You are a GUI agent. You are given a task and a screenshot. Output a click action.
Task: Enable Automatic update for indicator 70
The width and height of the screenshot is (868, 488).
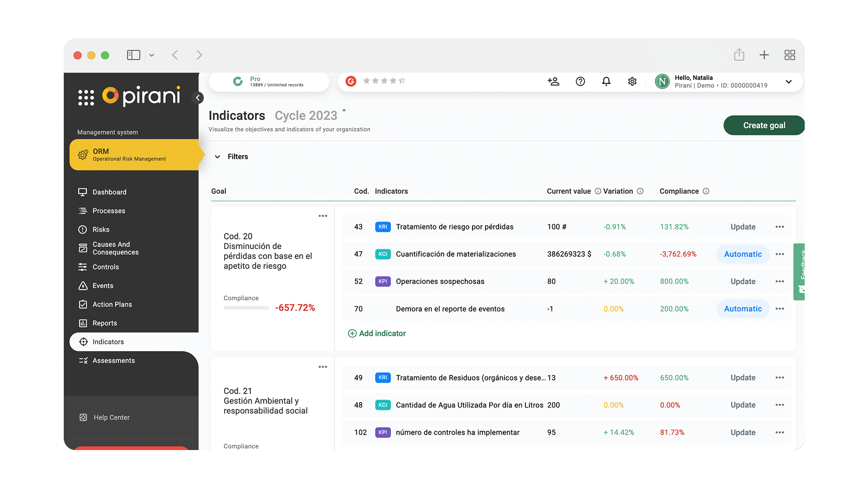pyautogui.click(x=743, y=309)
